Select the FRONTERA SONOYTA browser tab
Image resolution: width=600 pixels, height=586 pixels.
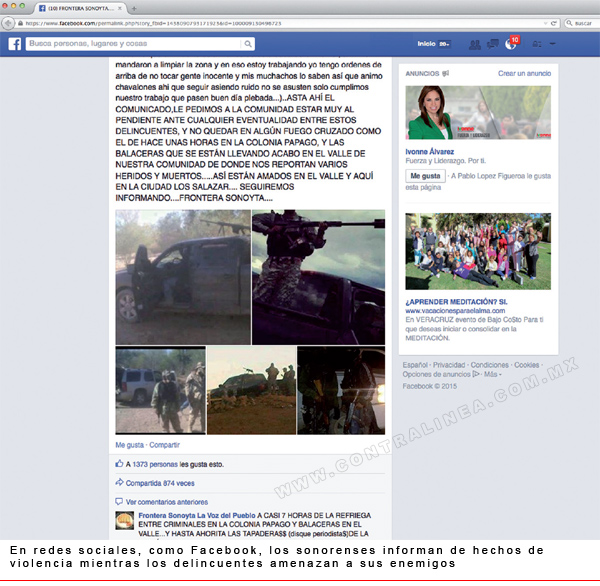coord(81,8)
